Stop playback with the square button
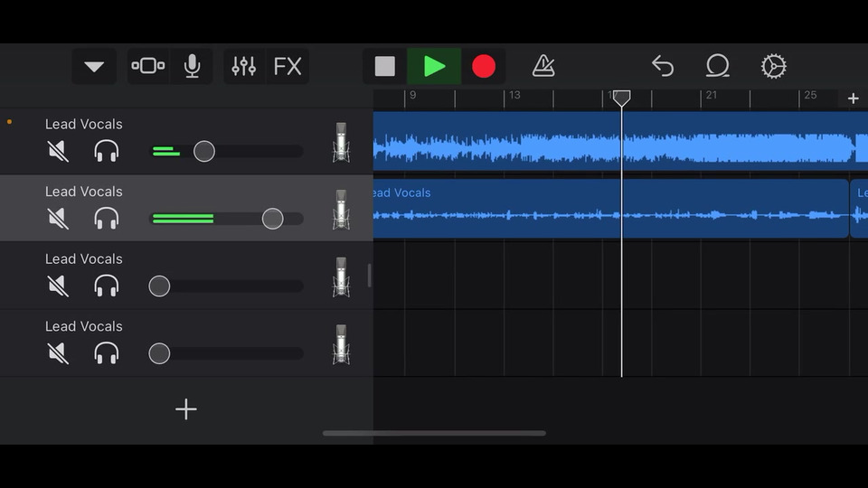 (385, 66)
